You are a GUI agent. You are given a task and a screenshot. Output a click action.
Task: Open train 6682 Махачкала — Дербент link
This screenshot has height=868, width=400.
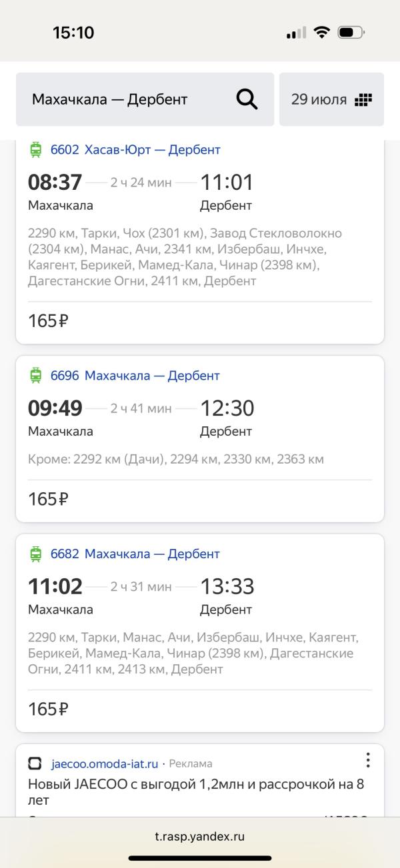coord(135,554)
